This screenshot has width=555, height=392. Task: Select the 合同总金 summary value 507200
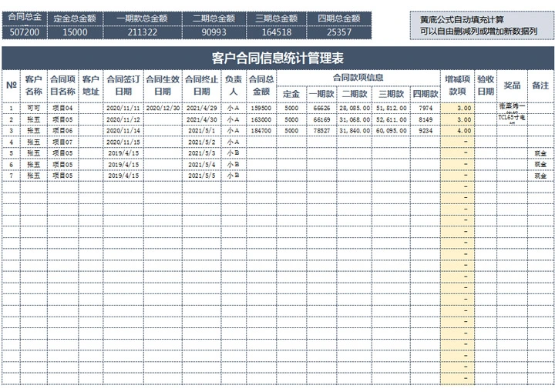coord(24,32)
